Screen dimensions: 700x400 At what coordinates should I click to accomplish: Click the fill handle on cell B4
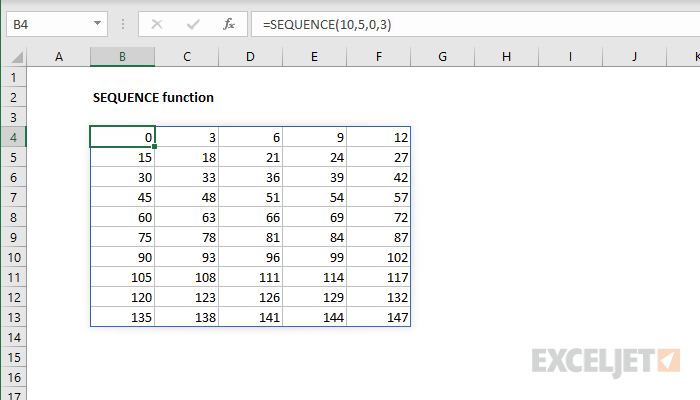(x=155, y=147)
